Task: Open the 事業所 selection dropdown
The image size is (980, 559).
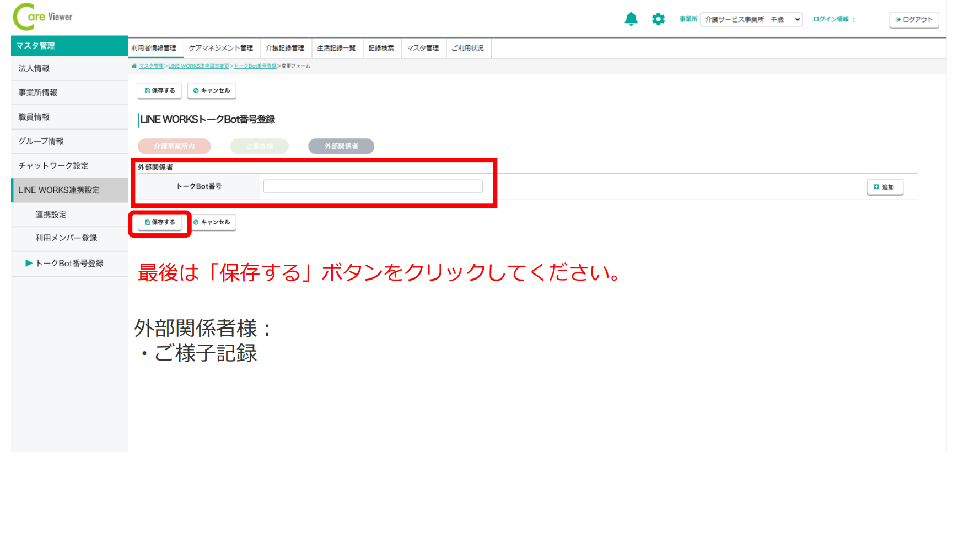Action: point(751,19)
